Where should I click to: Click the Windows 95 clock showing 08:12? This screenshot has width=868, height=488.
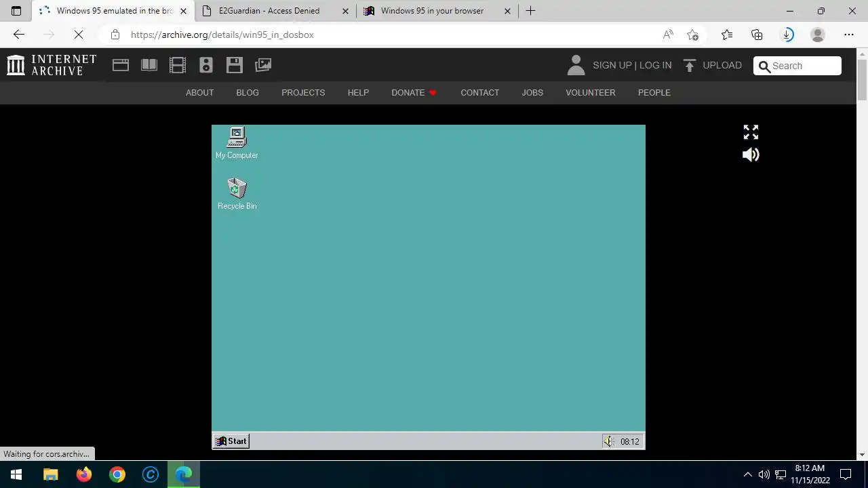[x=629, y=441]
